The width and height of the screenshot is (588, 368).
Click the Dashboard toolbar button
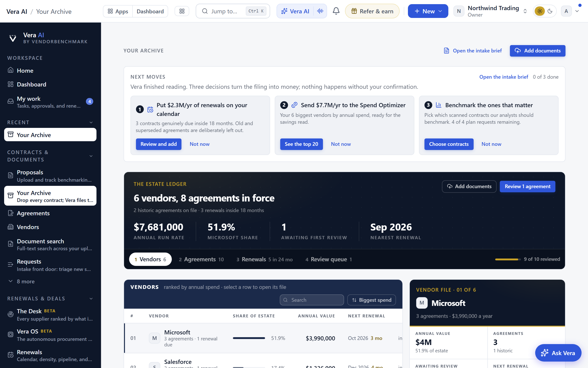[150, 11]
